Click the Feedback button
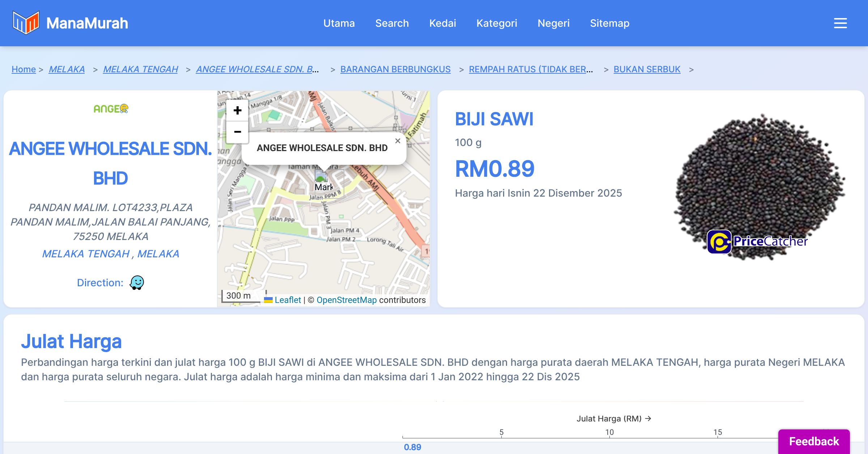This screenshot has width=868, height=454. [814, 441]
